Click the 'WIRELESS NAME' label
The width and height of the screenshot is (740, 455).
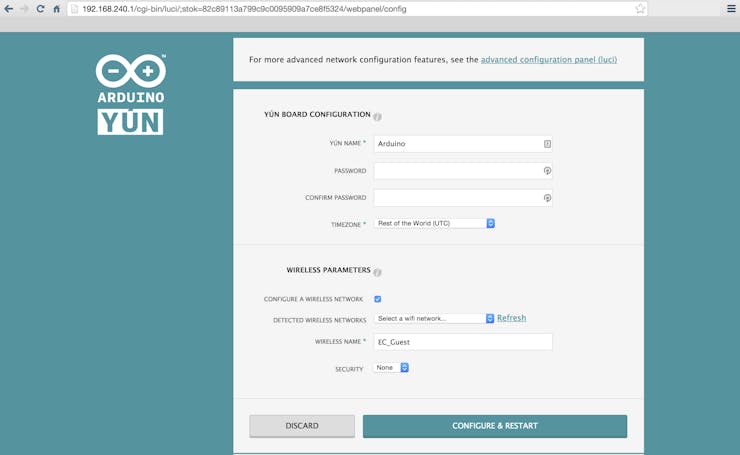pos(340,341)
